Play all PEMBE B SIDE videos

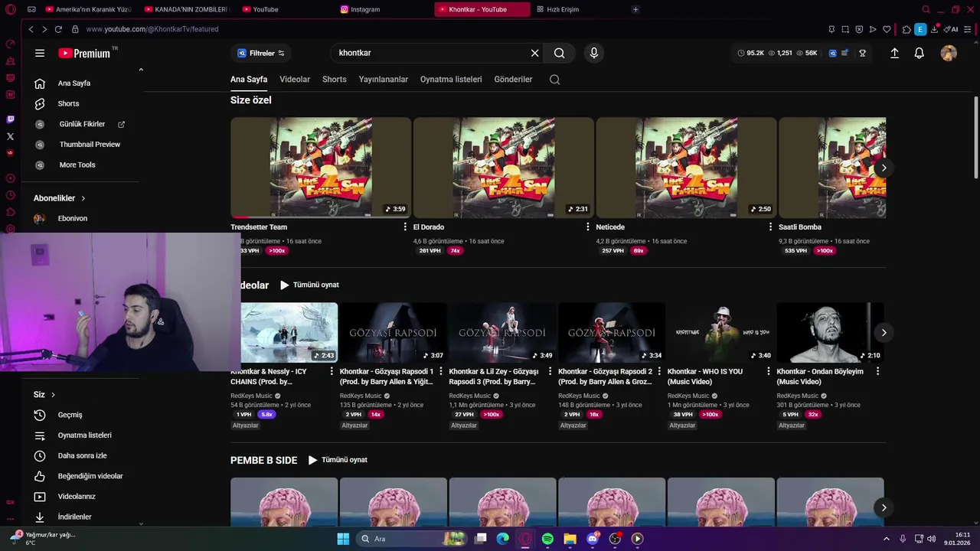(x=338, y=460)
